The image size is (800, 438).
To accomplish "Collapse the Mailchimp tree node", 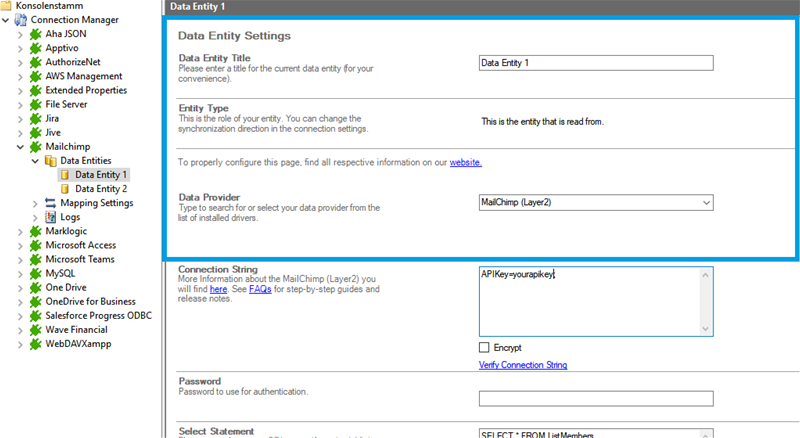I will 22,146.
